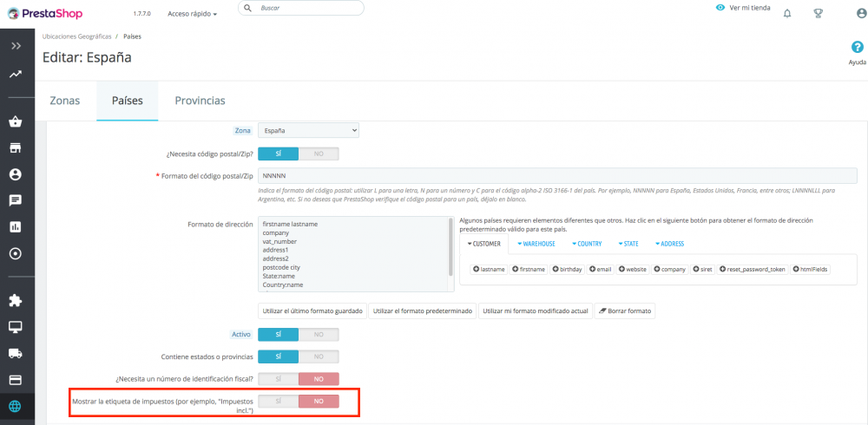Open the Zona dropdown showing España

pos(308,131)
